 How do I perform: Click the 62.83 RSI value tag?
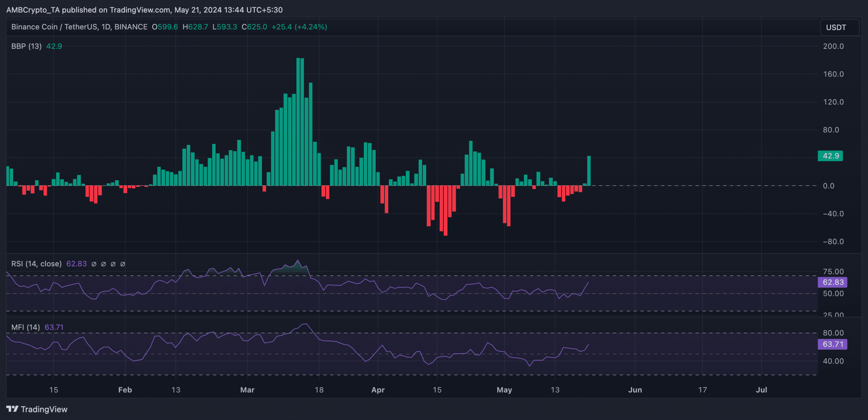pos(832,282)
